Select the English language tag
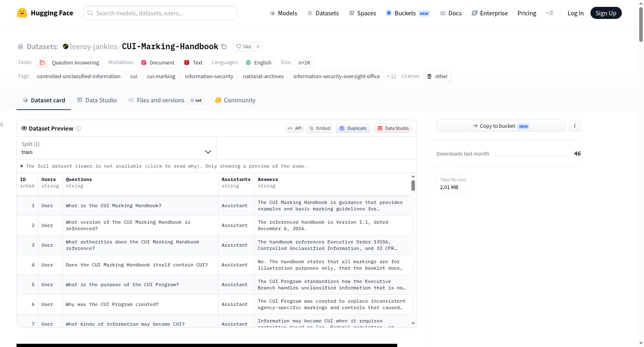Viewport: 644px width, 347px height. 258,62
